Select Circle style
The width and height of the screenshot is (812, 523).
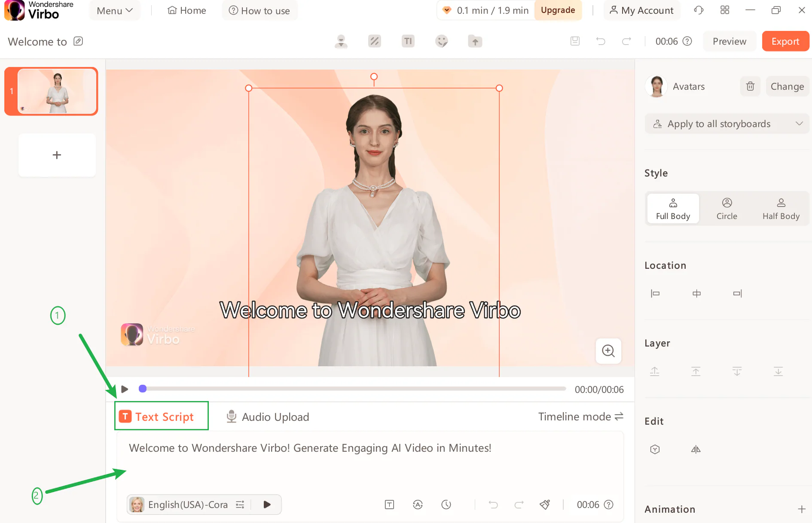(727, 209)
